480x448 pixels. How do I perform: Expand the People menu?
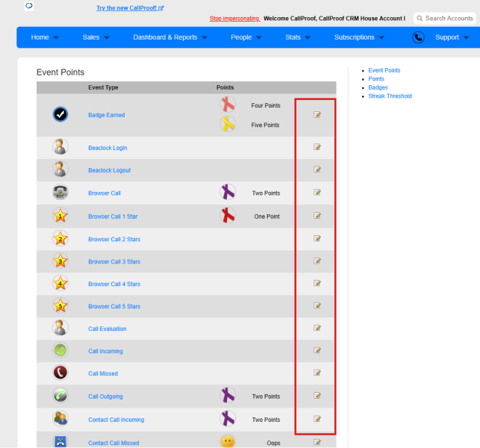pyautogui.click(x=246, y=37)
